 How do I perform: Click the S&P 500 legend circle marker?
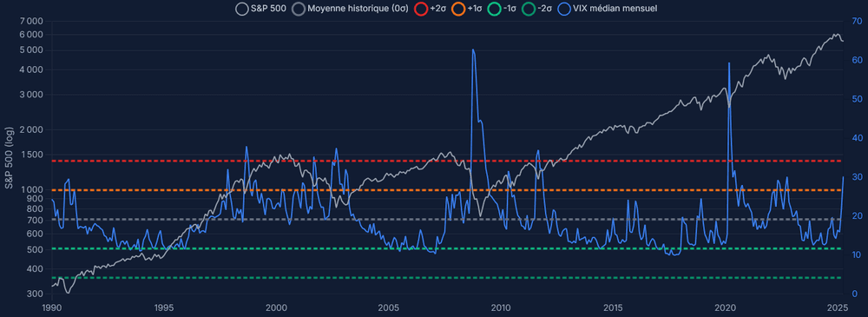tap(241, 9)
